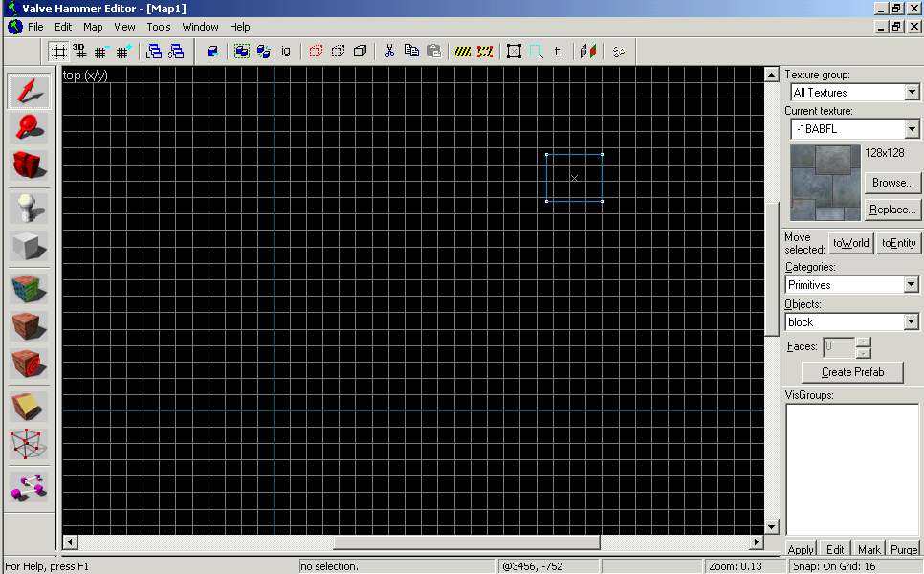The image size is (924, 574).
Task: Toggle the 3D grid display
Action: (79, 52)
